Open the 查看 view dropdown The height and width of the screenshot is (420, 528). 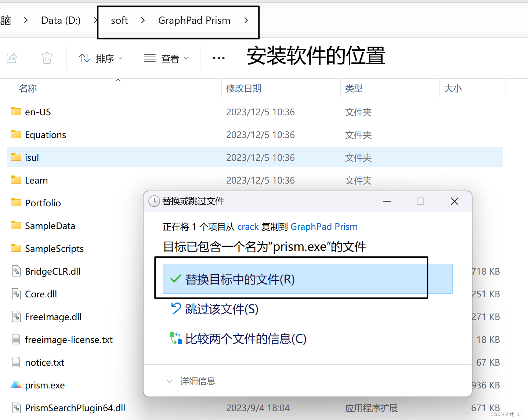point(166,58)
